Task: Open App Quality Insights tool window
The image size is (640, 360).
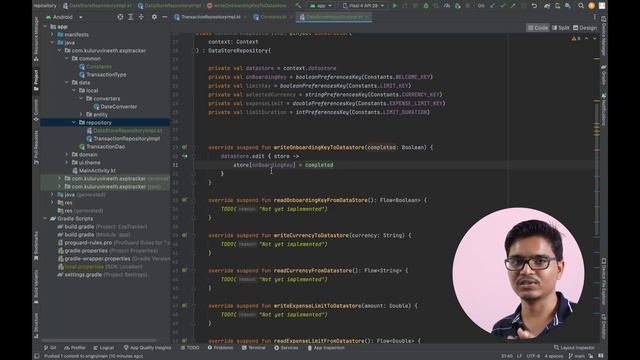Action: click(x=147, y=348)
